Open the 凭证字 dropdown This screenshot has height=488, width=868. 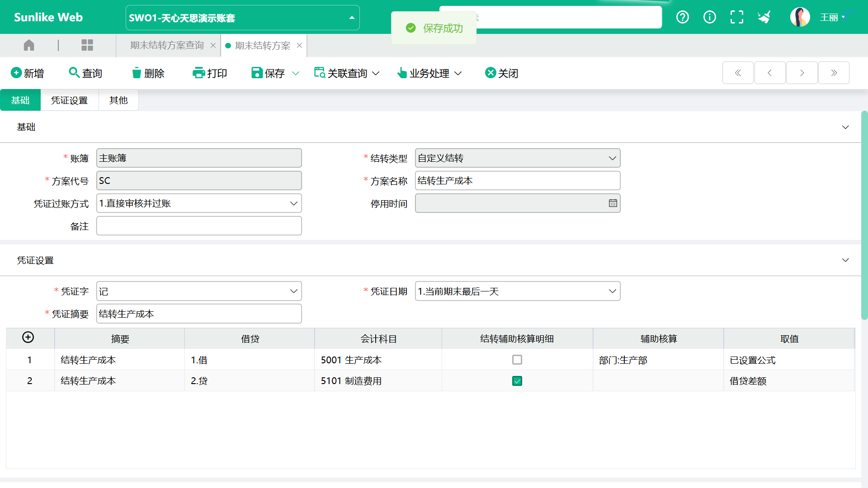(199, 291)
